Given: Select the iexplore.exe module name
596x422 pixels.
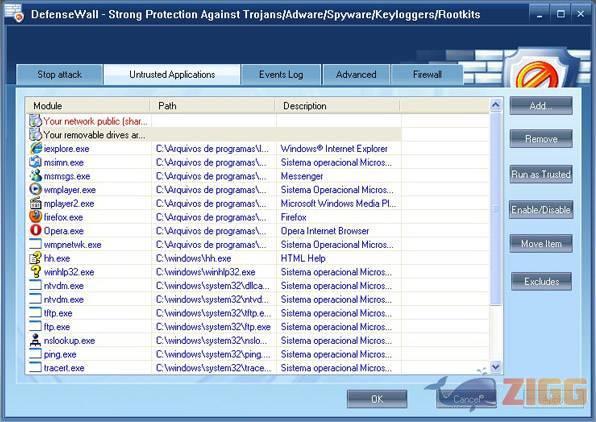Looking at the screenshot, I should pos(67,149).
